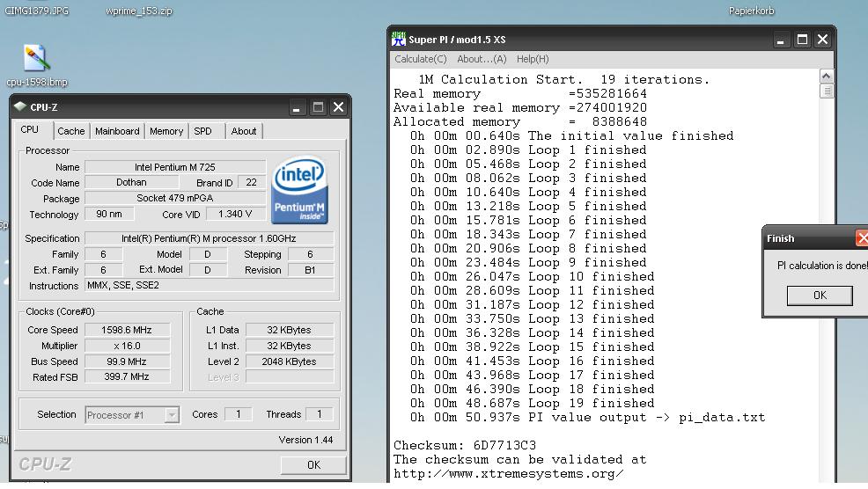
Task: Click the 'Checksum: 6D7713C3' line
Action: pos(465,445)
